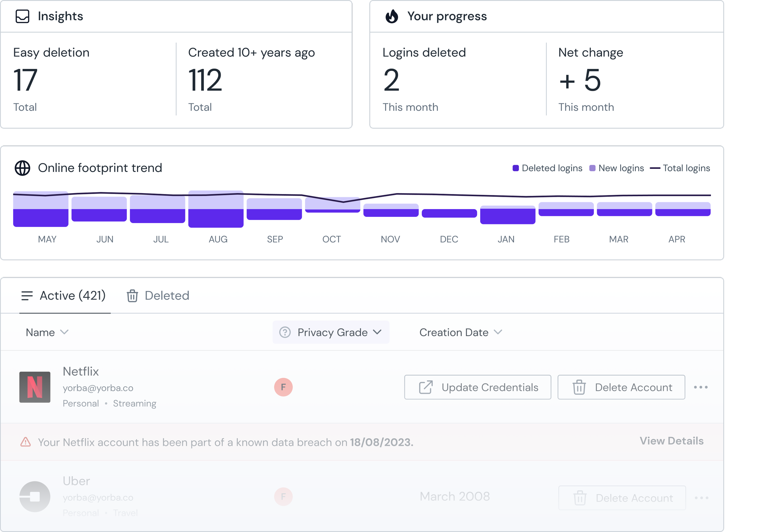Viewport: 769px width, 532px height.
Task: Toggle Total logins line in legend
Action: 680,168
